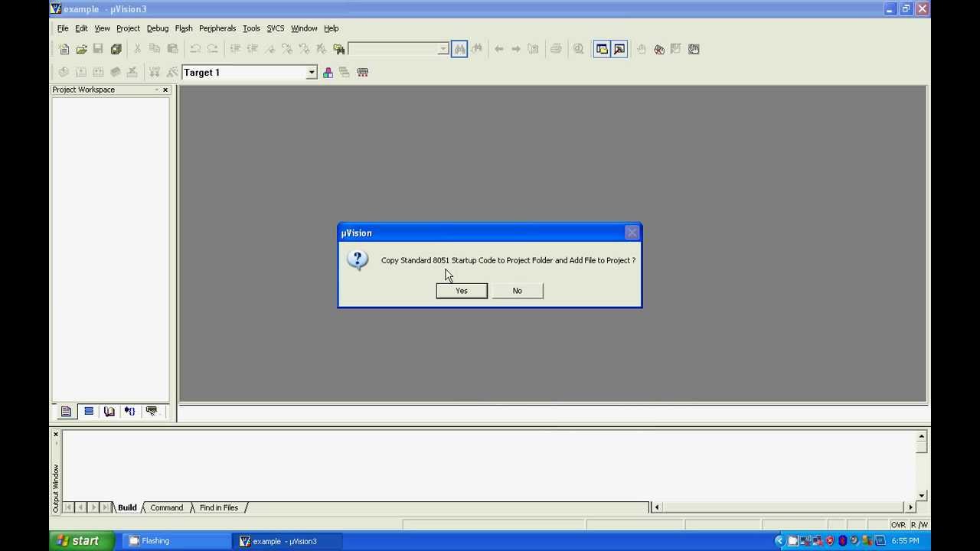Open the File menu
Viewport: 980px width, 551px height.
63,28
